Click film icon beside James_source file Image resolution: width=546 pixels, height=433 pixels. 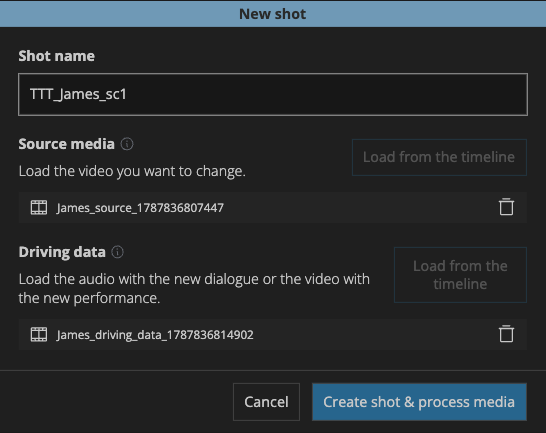click(39, 208)
